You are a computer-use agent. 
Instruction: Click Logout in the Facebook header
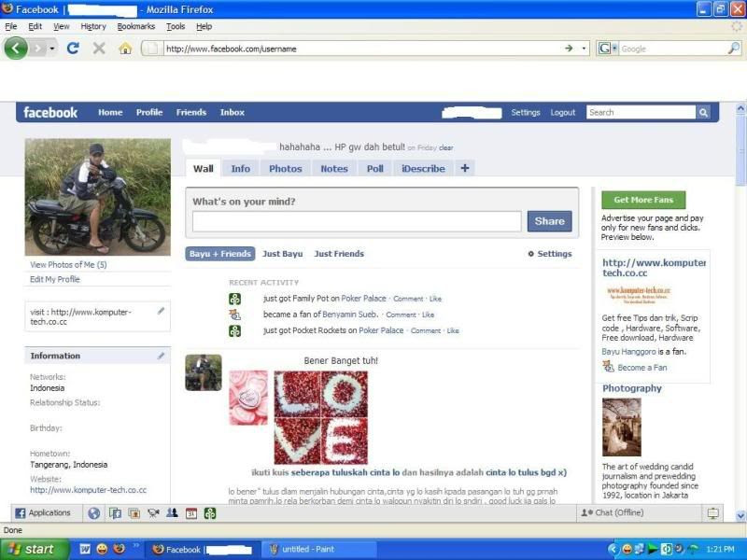click(563, 112)
